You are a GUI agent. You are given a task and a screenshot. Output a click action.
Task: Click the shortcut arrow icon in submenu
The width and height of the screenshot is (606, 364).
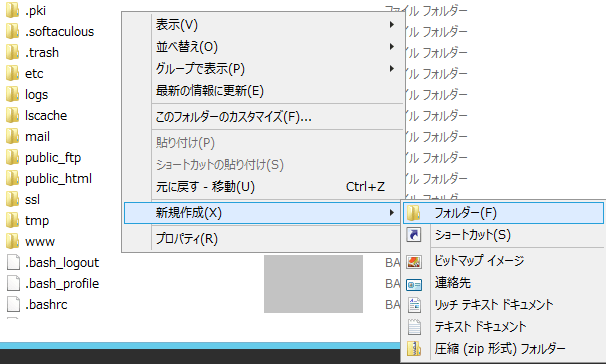pos(414,235)
